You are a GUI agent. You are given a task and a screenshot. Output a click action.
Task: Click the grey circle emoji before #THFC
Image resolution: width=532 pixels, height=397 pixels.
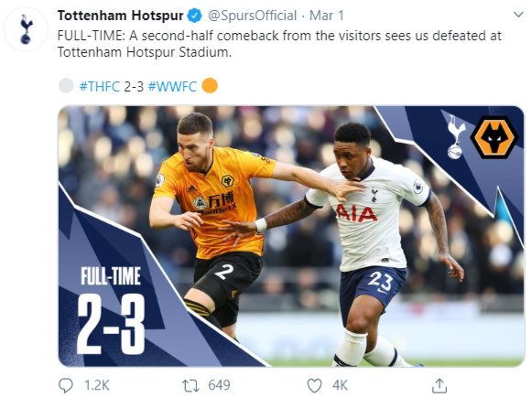point(66,85)
